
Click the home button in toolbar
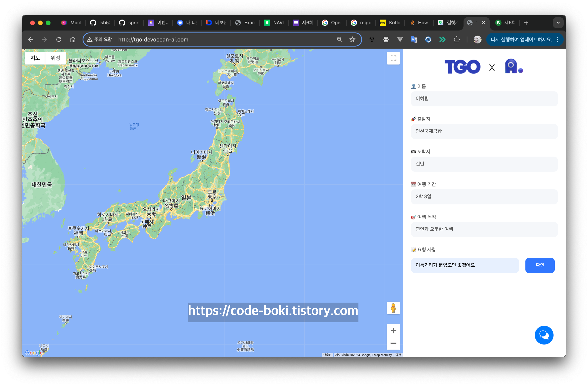click(73, 40)
